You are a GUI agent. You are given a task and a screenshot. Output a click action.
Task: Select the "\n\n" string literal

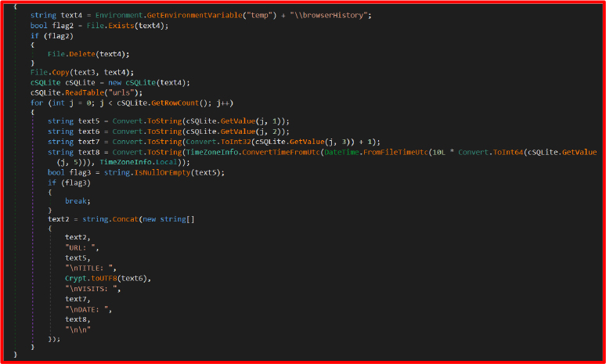[78, 330]
